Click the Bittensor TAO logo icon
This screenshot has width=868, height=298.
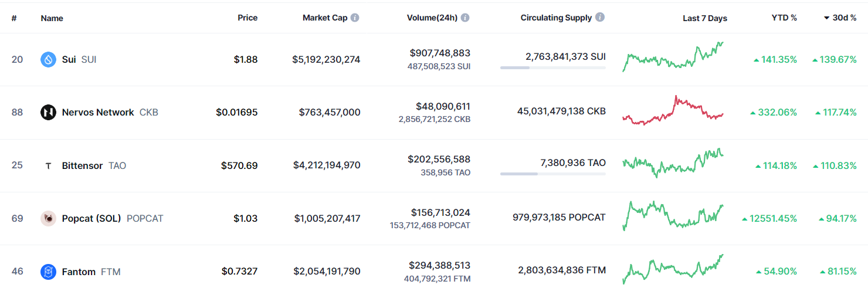pos(48,165)
